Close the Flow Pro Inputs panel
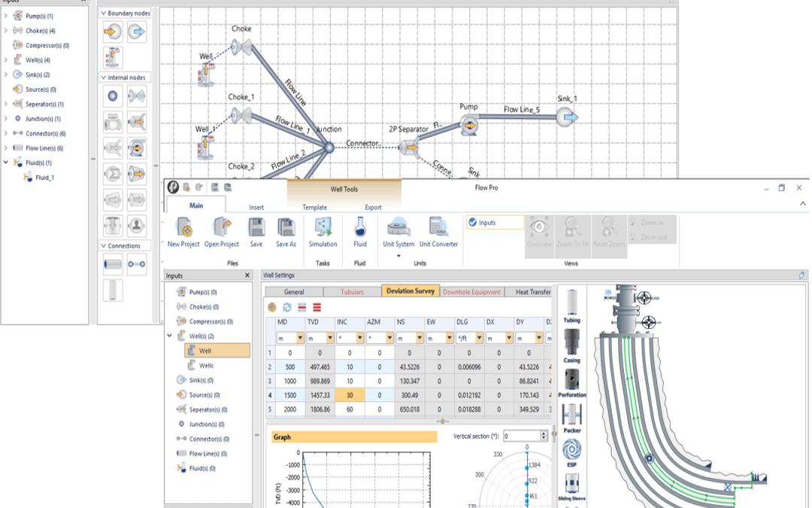Image resolution: width=812 pixels, height=508 pixels. point(247,275)
